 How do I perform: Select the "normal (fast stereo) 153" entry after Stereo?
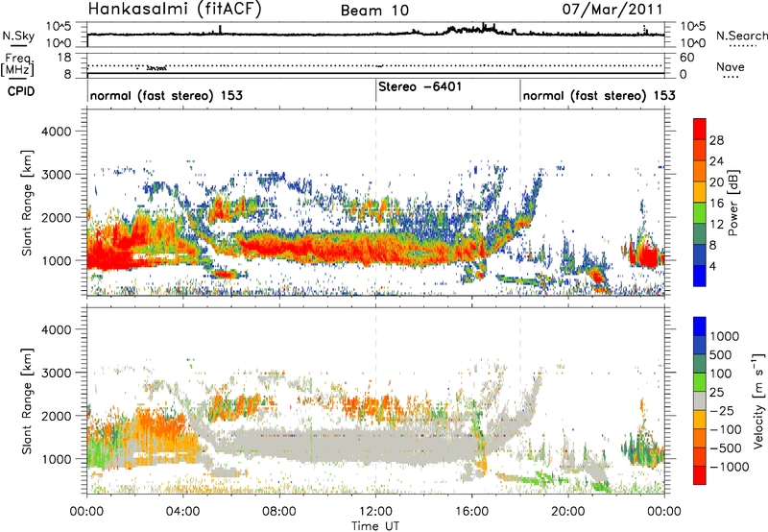tap(599, 95)
